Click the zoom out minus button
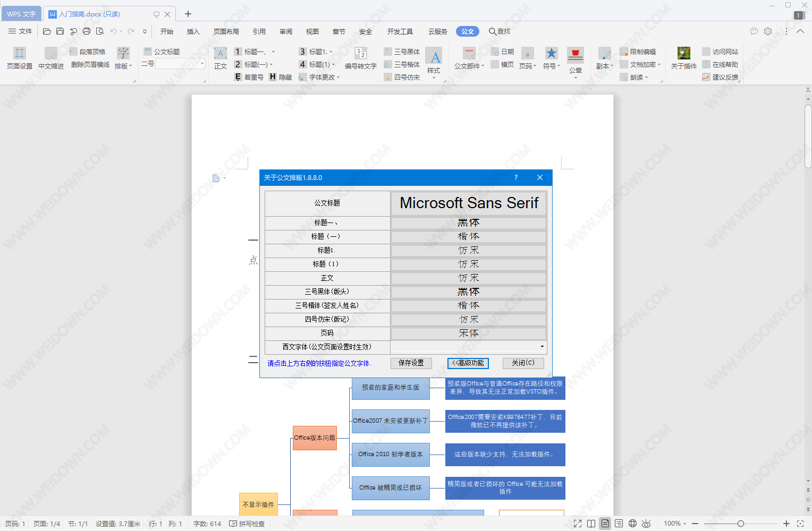812x531 pixels. coord(695,524)
